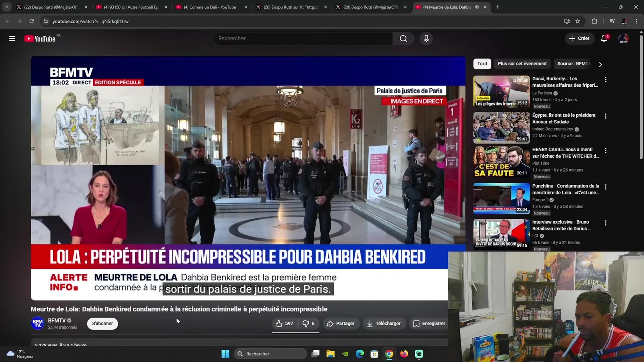Click the Windows taskbar Rechercher box
This screenshot has height=362, width=644.
pyautogui.click(x=271, y=354)
